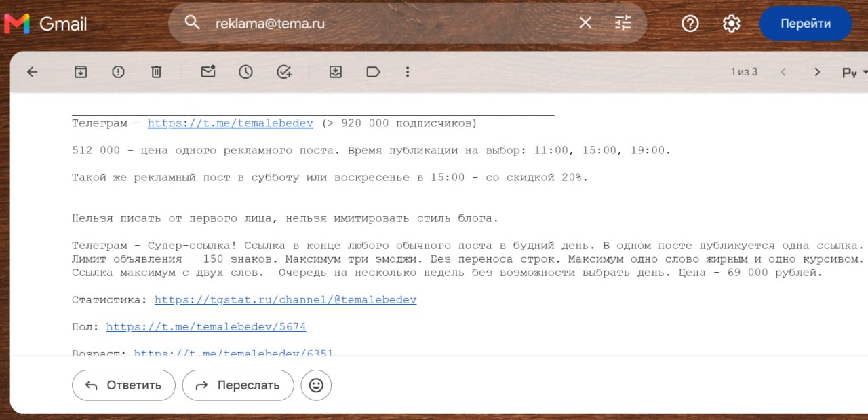Open Gmail help question mark icon
868x420 pixels.
[x=690, y=24]
